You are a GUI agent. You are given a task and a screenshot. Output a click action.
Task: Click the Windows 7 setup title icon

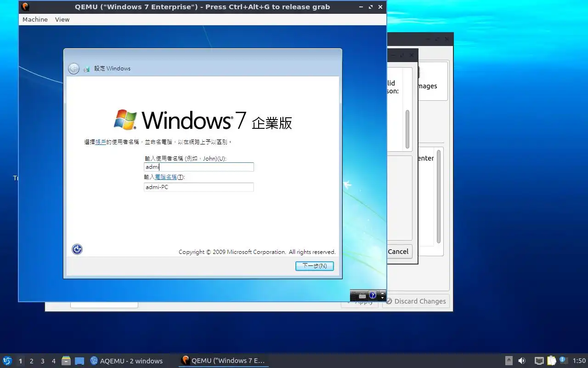pos(87,69)
